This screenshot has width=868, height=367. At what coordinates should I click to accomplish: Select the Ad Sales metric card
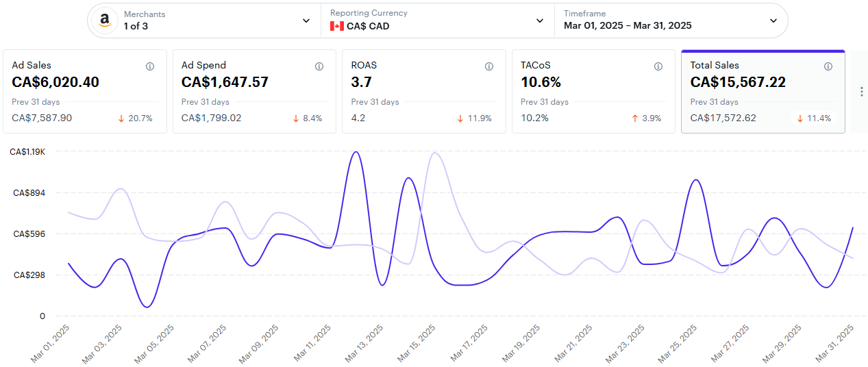85,91
